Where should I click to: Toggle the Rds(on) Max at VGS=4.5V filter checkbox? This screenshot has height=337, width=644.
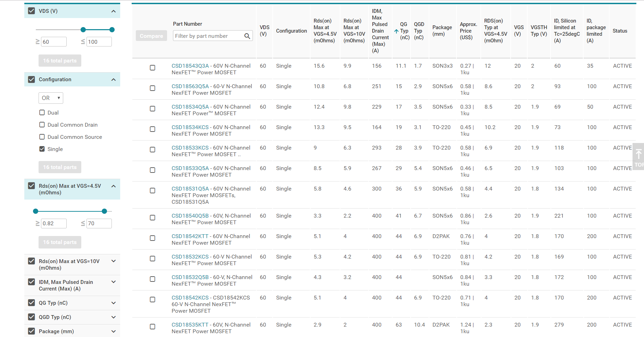point(32,186)
